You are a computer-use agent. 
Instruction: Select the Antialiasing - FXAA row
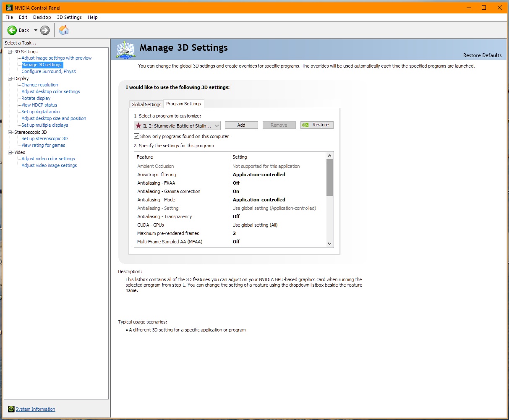coord(230,183)
